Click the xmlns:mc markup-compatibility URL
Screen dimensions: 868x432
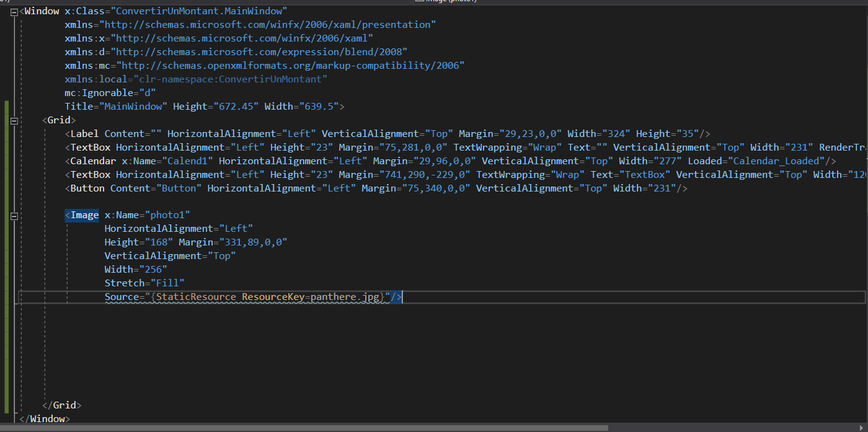290,66
